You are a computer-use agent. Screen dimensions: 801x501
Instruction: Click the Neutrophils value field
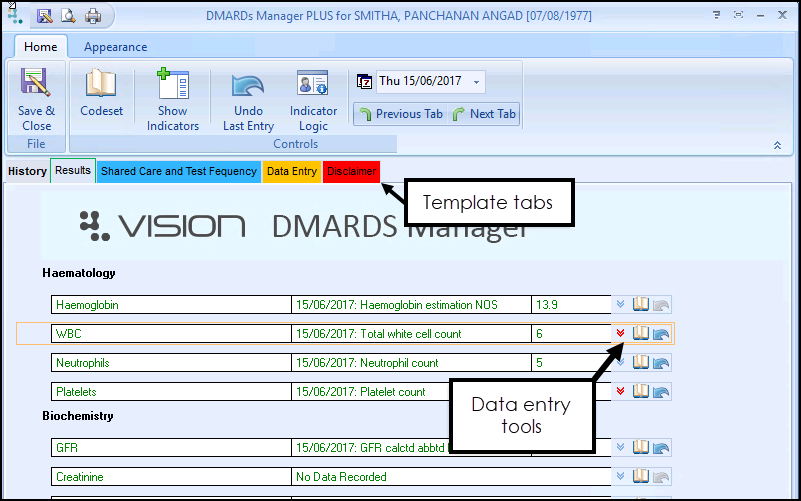pos(570,363)
